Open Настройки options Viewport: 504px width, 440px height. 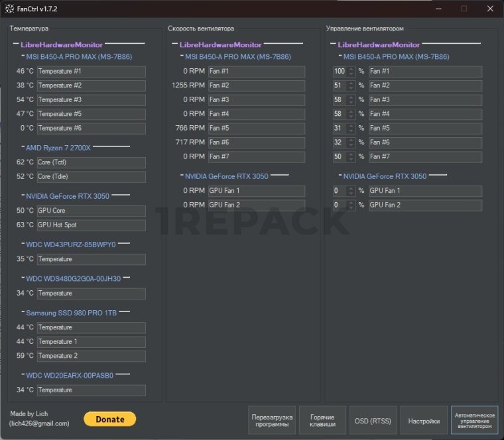click(424, 420)
